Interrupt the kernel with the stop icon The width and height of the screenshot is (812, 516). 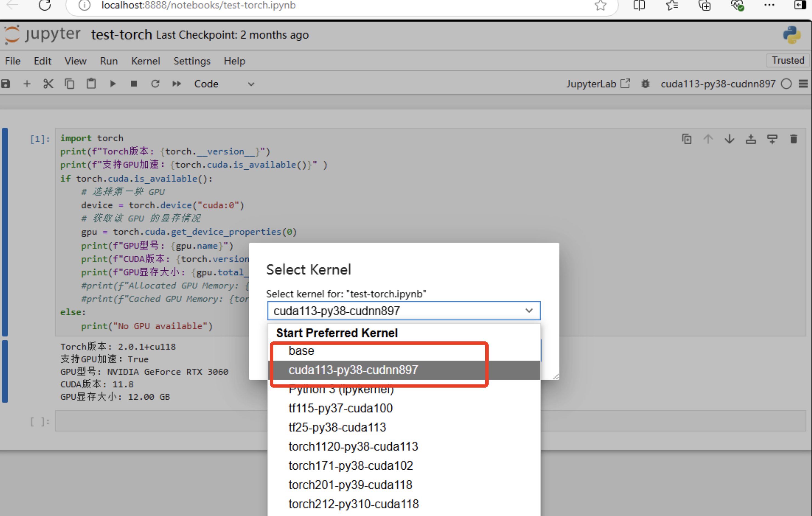tap(134, 84)
